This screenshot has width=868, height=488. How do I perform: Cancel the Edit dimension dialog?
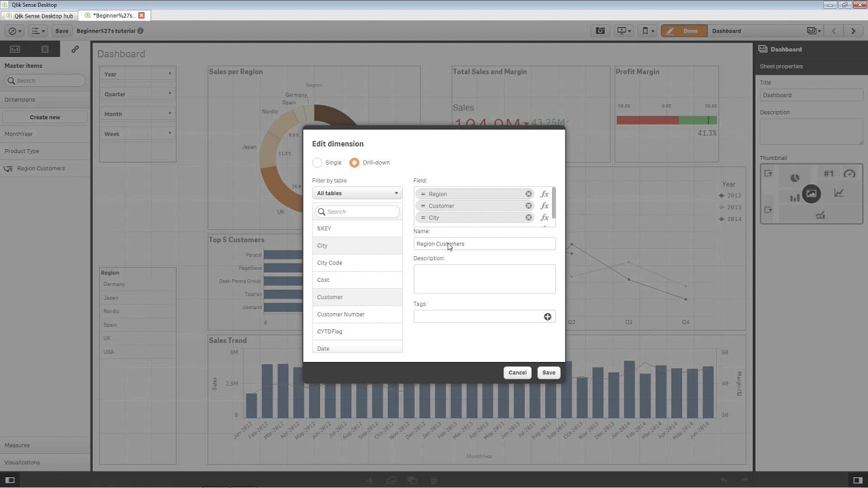pyautogui.click(x=517, y=373)
